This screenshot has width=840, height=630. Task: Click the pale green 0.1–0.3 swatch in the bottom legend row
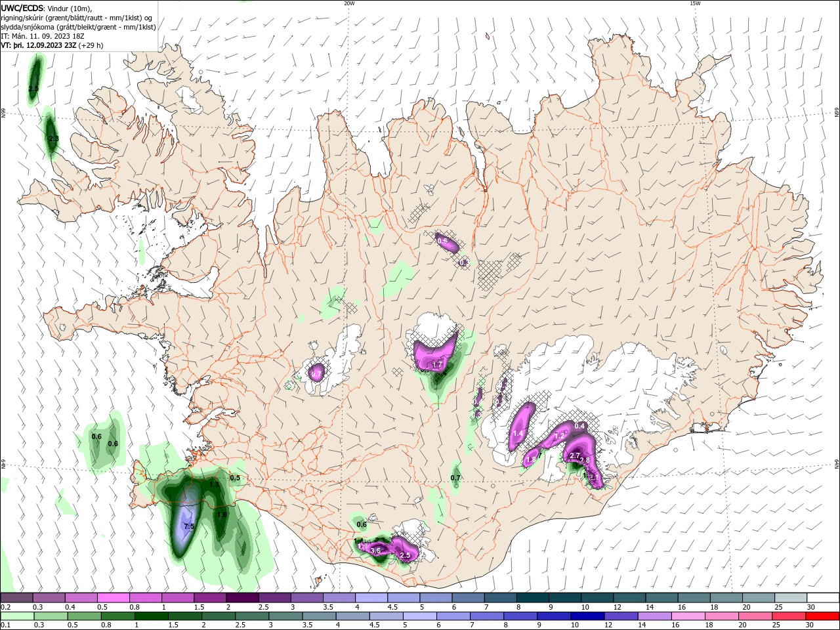pos(16,616)
